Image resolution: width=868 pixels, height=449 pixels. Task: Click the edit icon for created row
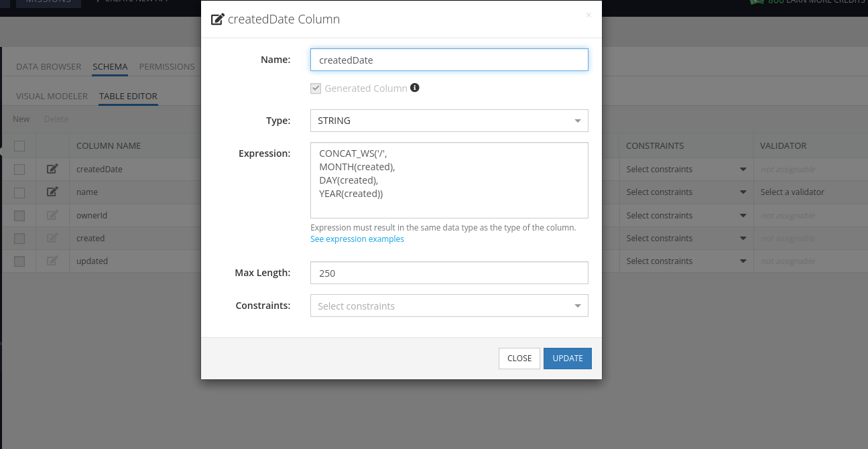tap(52, 238)
